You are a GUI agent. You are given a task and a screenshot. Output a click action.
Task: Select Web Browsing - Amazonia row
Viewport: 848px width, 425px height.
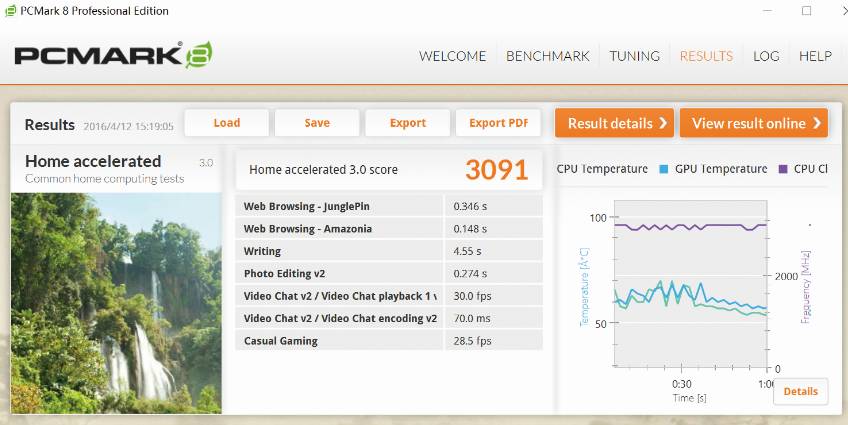tap(389, 229)
